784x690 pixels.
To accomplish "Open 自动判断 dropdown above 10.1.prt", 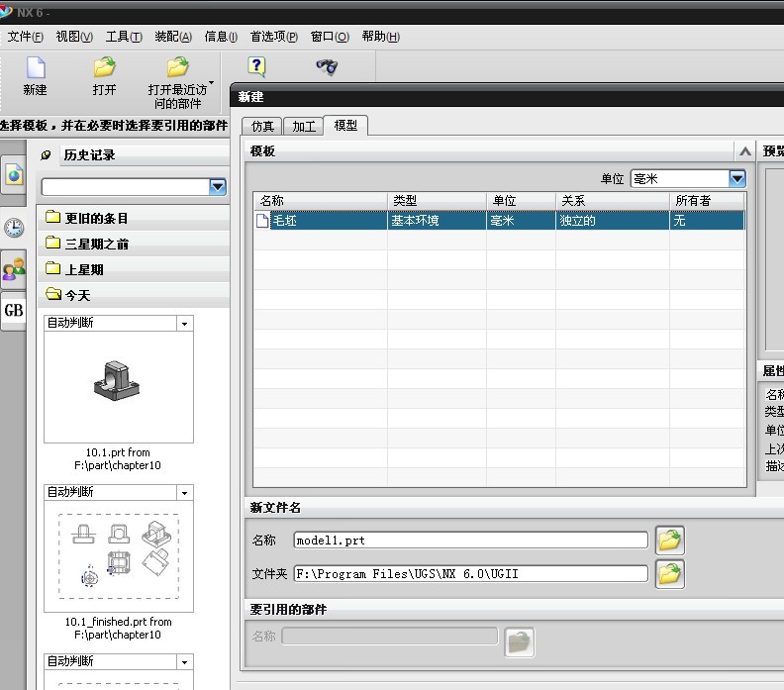I will coord(184,324).
